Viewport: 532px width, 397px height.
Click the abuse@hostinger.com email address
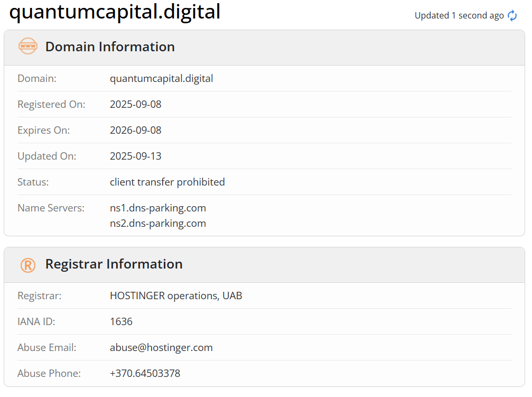[161, 348]
